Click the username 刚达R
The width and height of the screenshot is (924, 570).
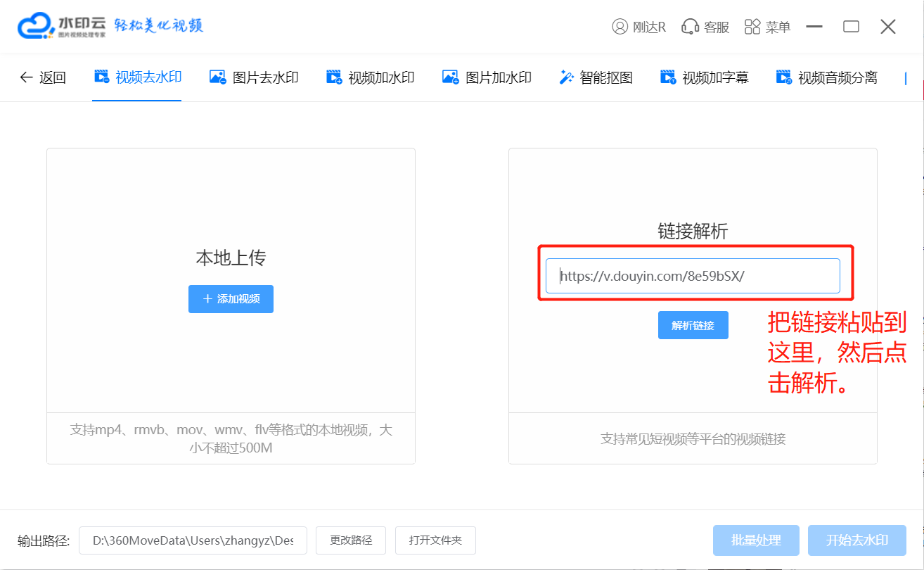[649, 27]
